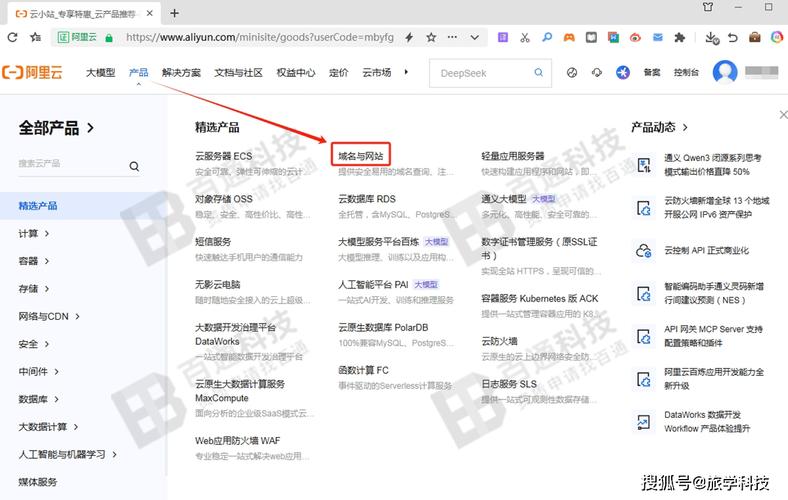Click the browser reload button
Image resolution: width=788 pixels, height=500 pixels.
pos(11,37)
